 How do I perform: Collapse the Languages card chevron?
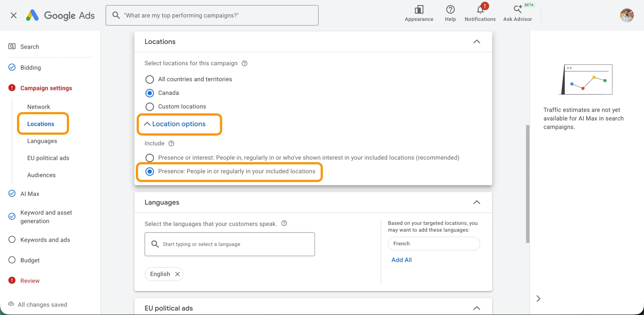[477, 202]
